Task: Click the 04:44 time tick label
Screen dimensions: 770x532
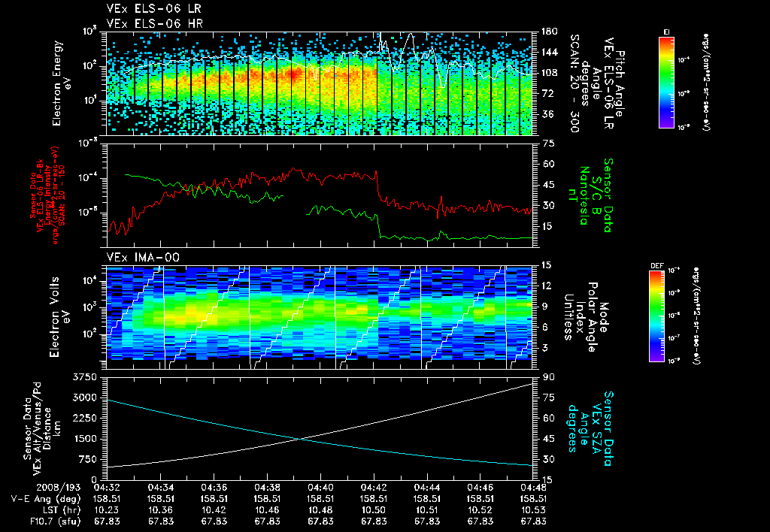Action: pos(427,488)
